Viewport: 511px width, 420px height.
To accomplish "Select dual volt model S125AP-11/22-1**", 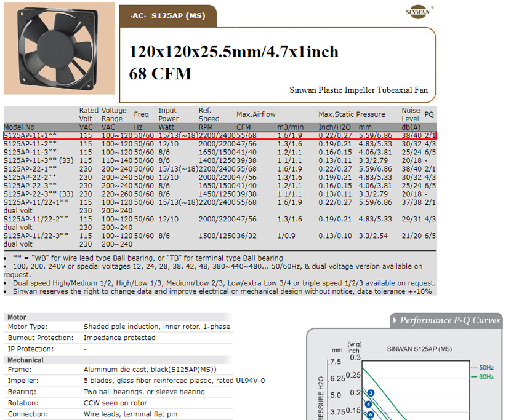I will click(x=36, y=202).
